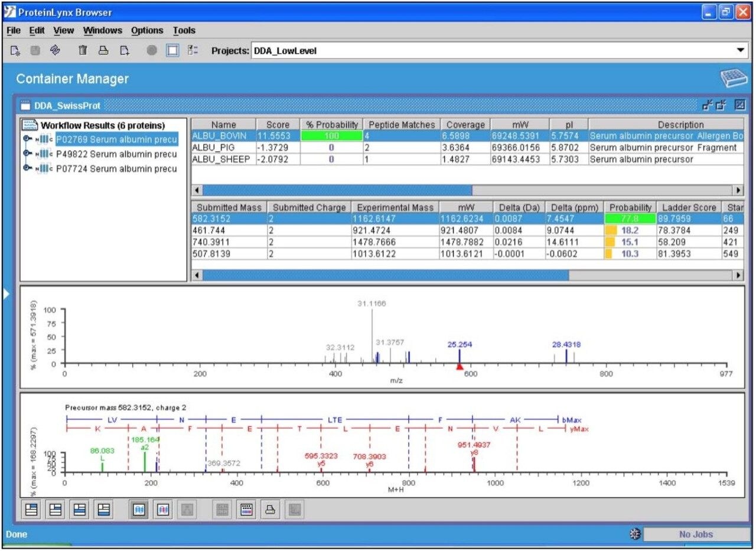Click the Workflow Results document icon
This screenshot has height=551, width=756.
30,125
